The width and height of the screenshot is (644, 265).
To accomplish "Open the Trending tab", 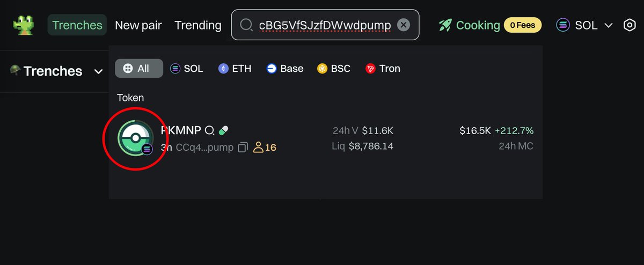I will pos(198,25).
